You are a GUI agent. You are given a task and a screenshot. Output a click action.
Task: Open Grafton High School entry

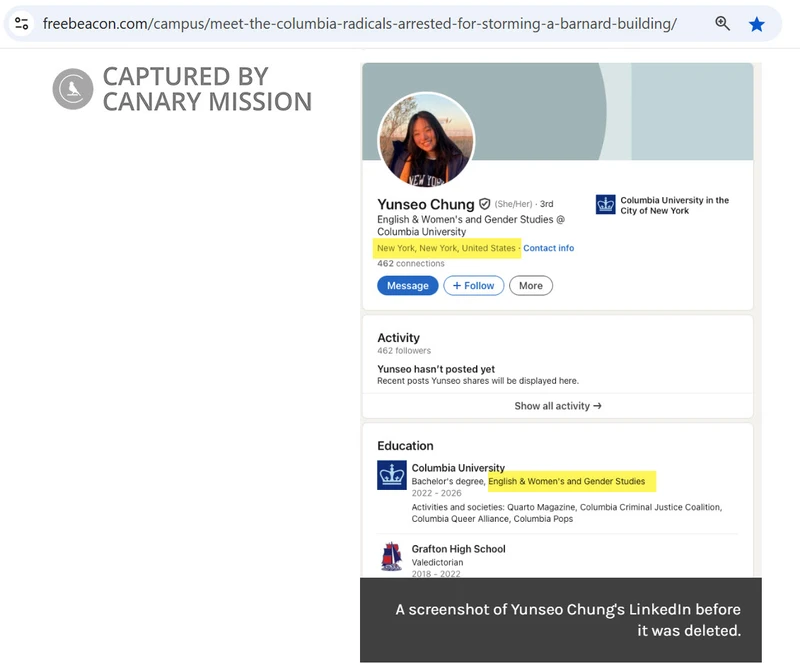[459, 549]
